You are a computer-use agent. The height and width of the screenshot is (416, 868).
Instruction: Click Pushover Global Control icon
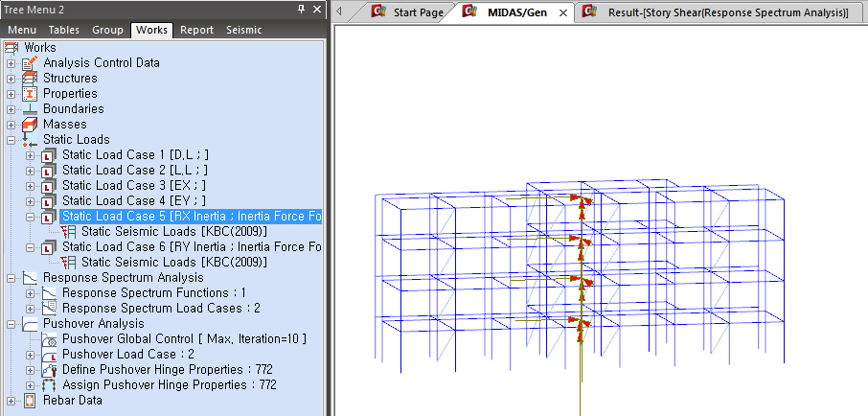(49, 339)
